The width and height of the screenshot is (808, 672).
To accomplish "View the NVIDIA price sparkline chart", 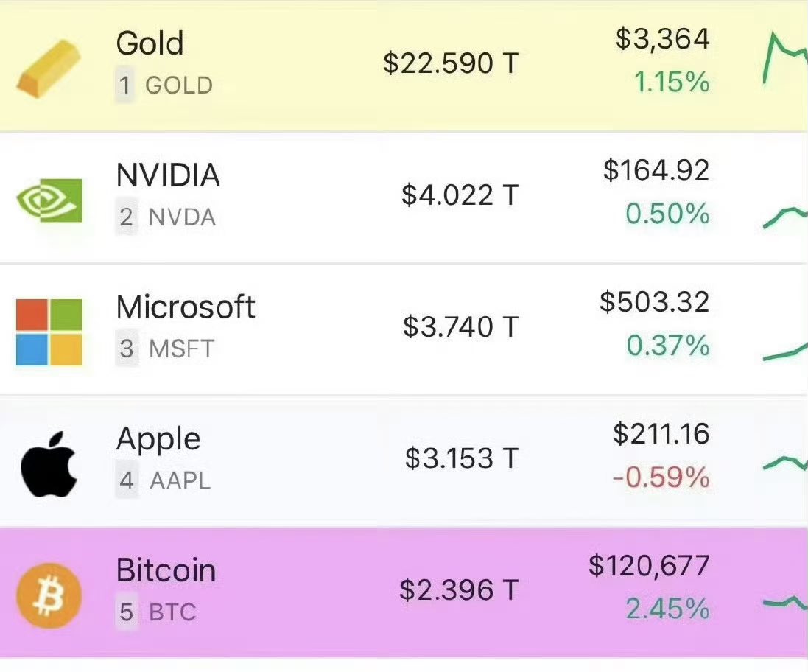I will (785, 217).
